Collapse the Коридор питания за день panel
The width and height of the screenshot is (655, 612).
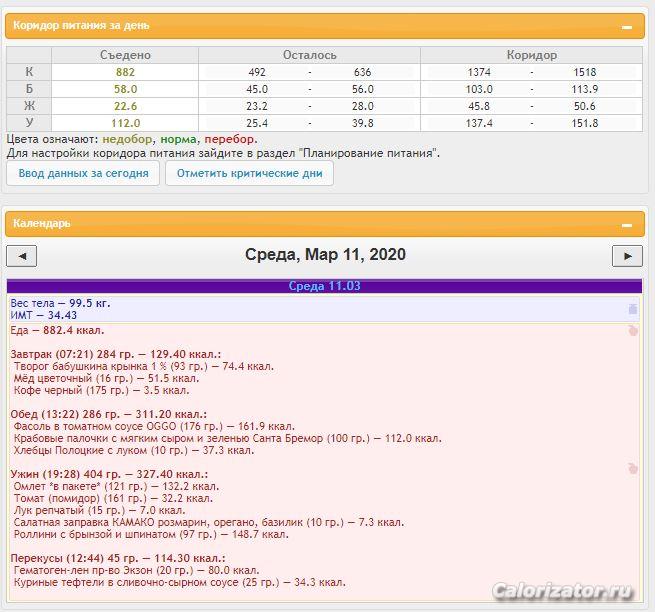coord(627,27)
